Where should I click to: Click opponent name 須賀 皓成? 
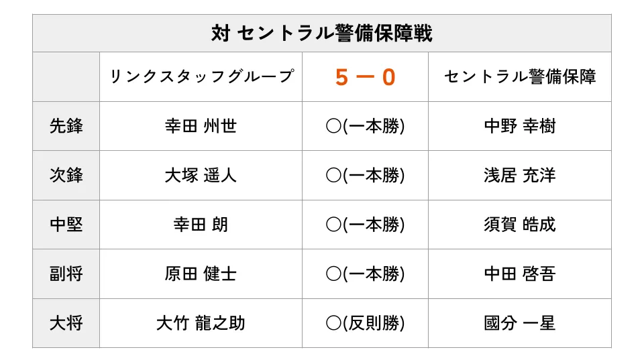[520, 225]
